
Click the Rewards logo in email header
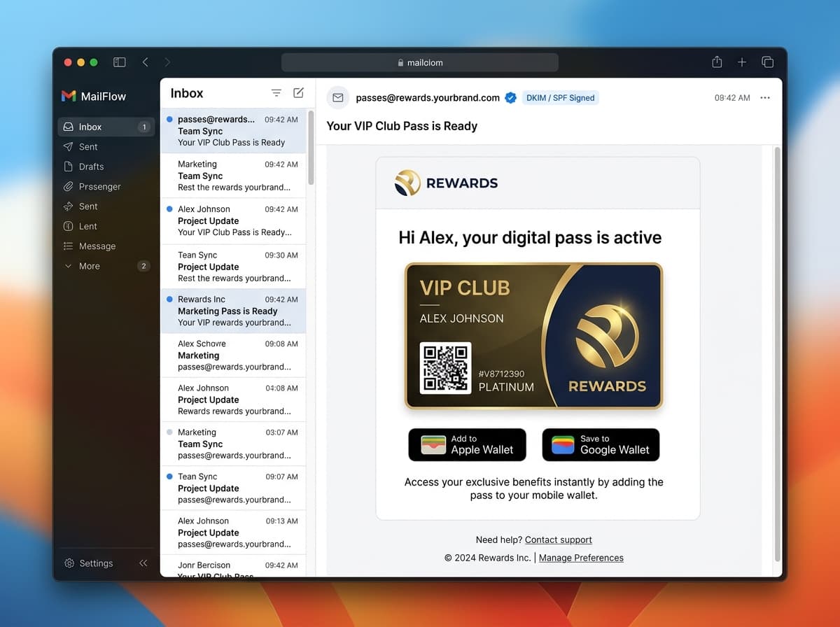pyautogui.click(x=446, y=183)
